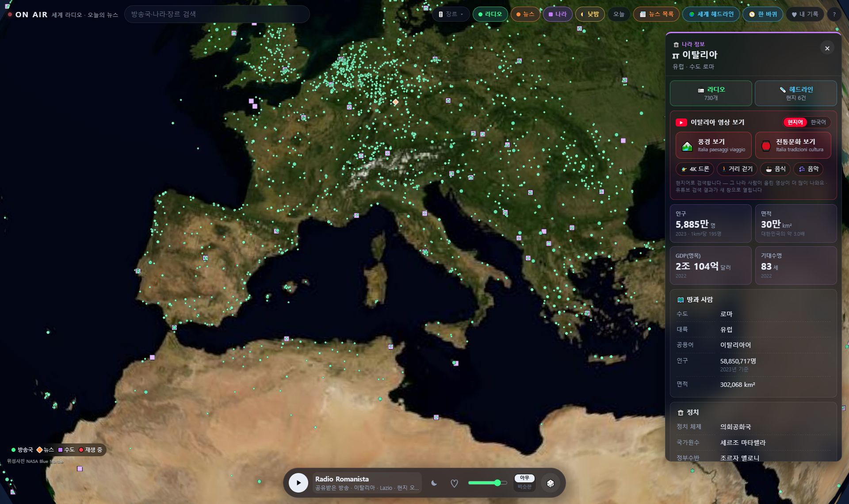Screen dimensions: 849x504
Task: Switch to the 라디오 730개 tab
Action: click(x=711, y=93)
